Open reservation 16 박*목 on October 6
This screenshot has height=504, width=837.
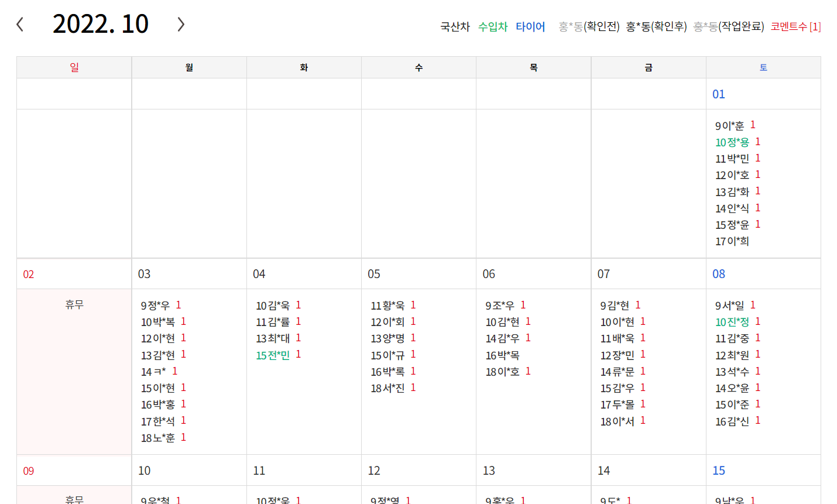tap(503, 355)
